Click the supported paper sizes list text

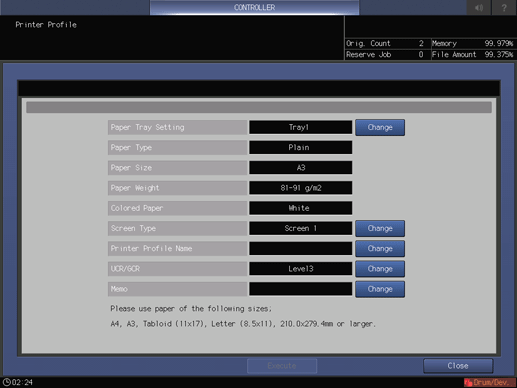[243, 324]
